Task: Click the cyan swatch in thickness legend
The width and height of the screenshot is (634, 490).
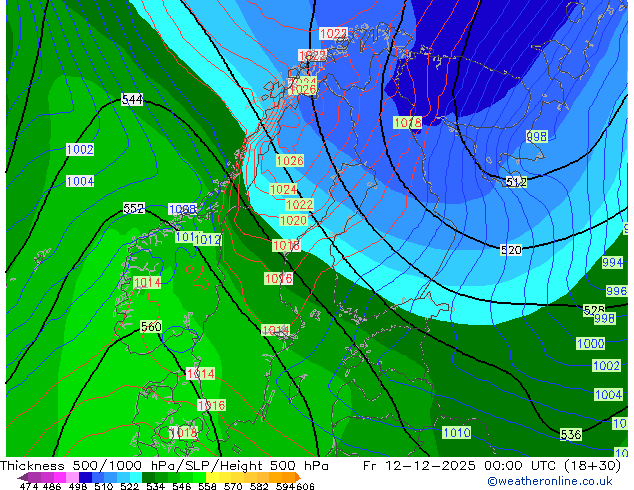Action: pos(136,477)
